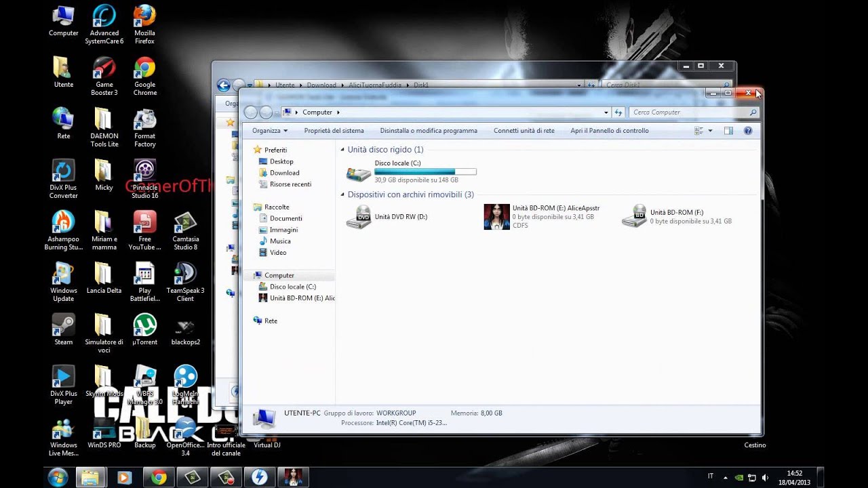Click Apri il Pannello di controllo
This screenshot has width=868, height=488.
point(610,131)
